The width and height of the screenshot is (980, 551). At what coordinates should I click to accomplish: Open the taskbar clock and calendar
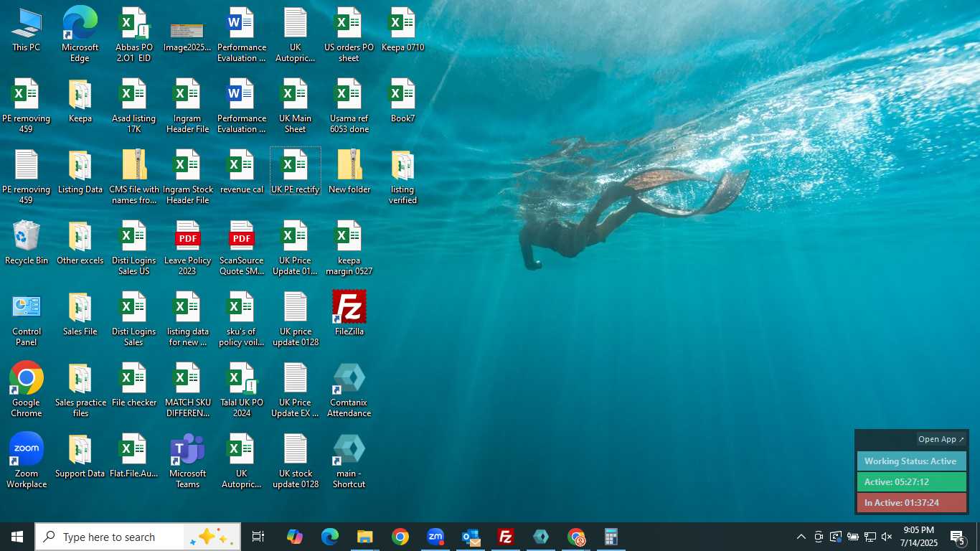tap(919, 537)
